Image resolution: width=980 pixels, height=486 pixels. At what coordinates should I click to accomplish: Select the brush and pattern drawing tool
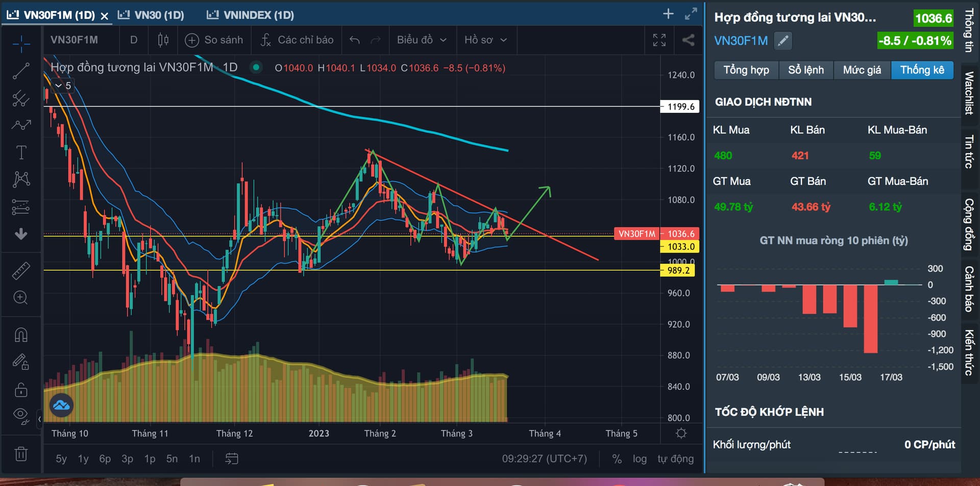point(21,125)
